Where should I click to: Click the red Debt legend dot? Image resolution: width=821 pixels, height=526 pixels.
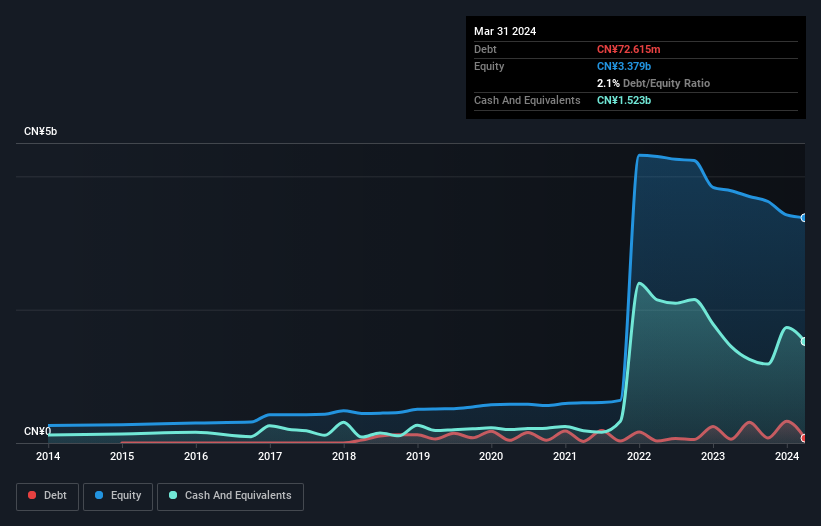click(32, 495)
